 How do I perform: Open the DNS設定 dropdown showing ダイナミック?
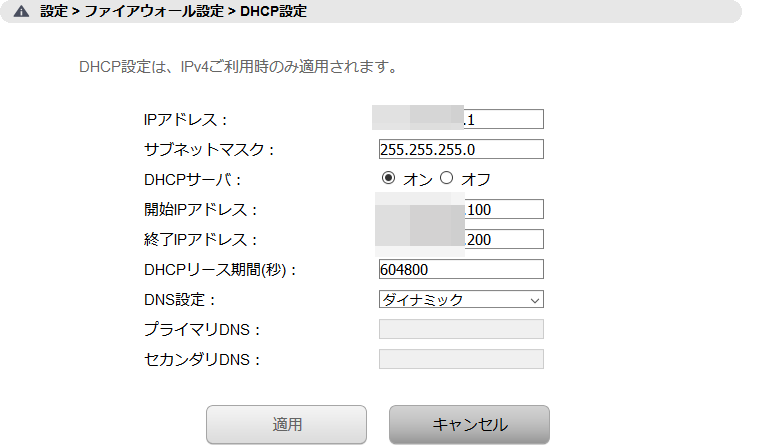(461, 299)
